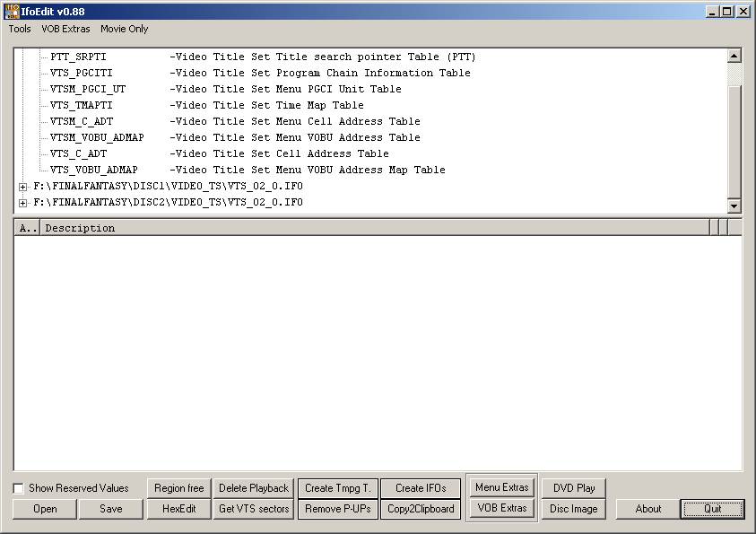
Task: Open the Disc Image button
Action: tap(573, 509)
